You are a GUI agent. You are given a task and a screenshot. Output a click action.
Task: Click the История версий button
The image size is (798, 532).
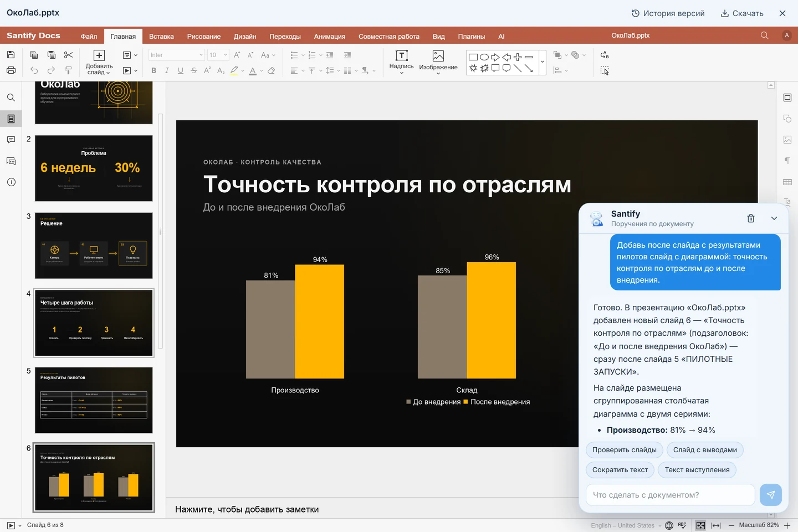(668, 13)
